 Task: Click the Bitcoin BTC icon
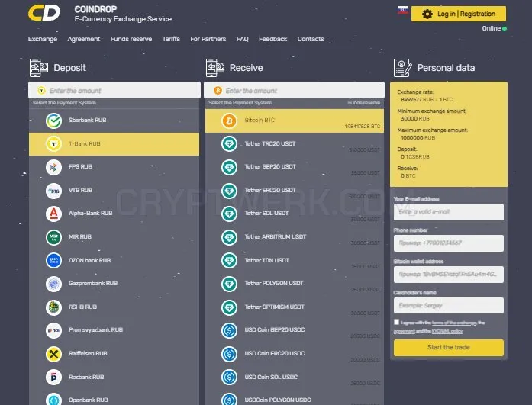click(x=229, y=121)
